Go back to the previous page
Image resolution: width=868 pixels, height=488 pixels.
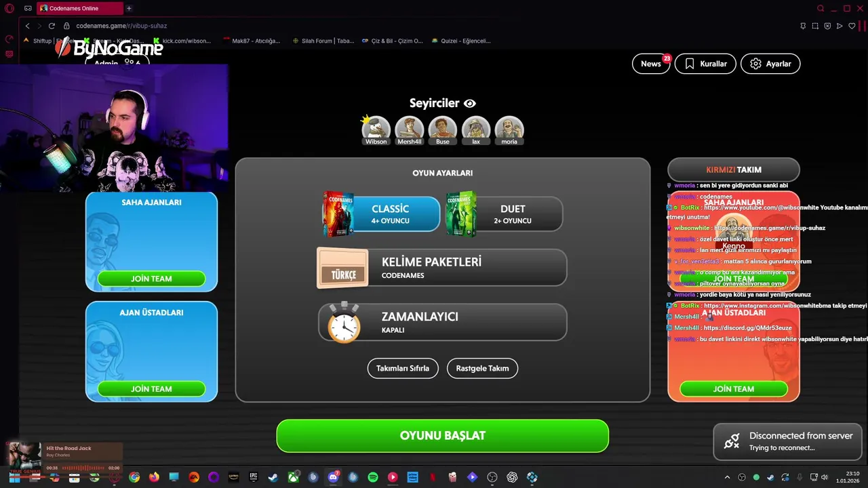pos(27,26)
